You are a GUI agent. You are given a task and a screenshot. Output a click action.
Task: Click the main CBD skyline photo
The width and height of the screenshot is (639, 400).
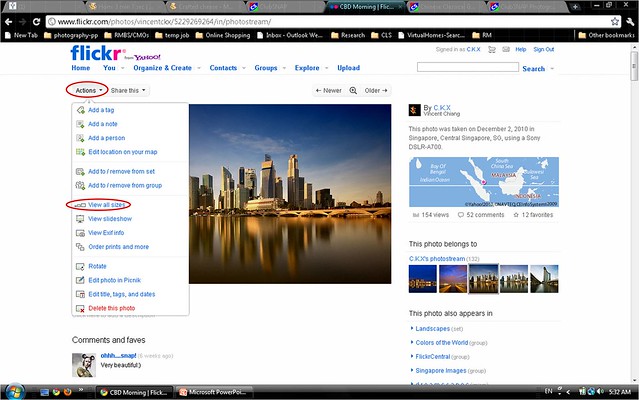tap(290, 194)
